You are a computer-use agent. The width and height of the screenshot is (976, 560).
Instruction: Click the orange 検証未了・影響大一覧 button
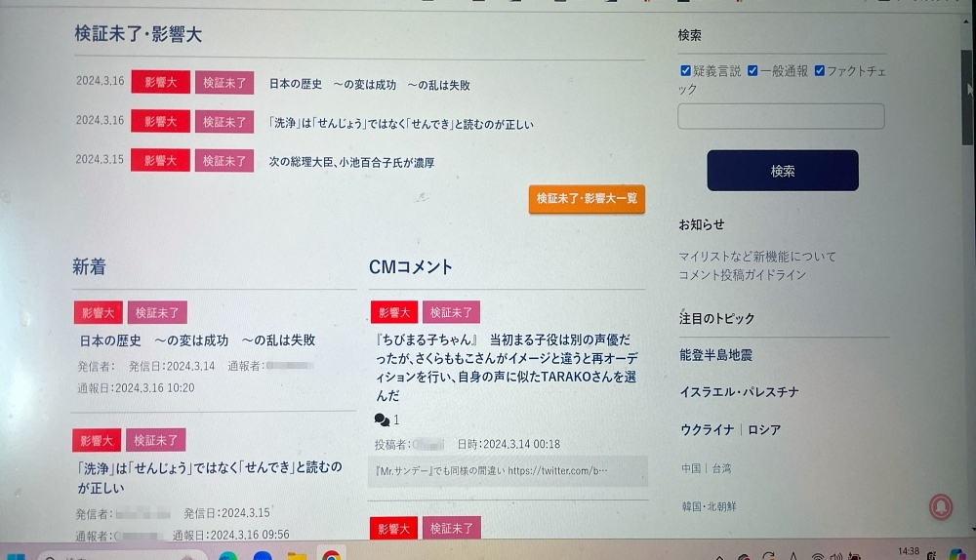[x=587, y=199]
